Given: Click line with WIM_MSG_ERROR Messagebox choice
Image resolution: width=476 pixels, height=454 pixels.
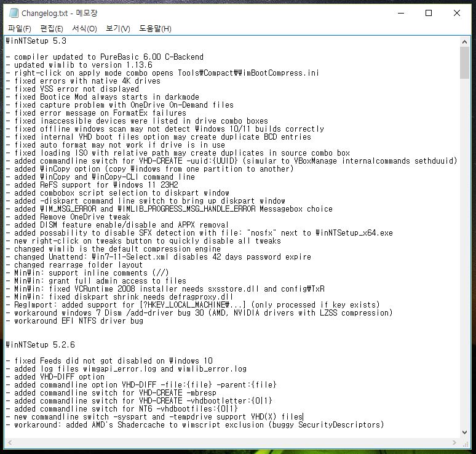Looking at the screenshot, I should (x=169, y=209).
